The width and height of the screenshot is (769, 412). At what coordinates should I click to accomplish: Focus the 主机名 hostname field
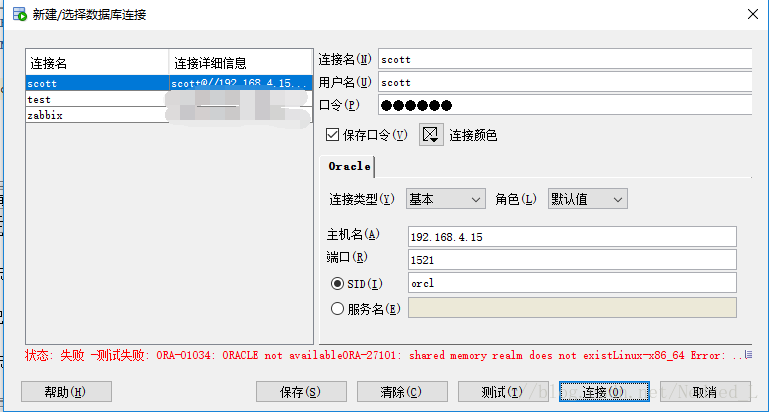coord(572,237)
